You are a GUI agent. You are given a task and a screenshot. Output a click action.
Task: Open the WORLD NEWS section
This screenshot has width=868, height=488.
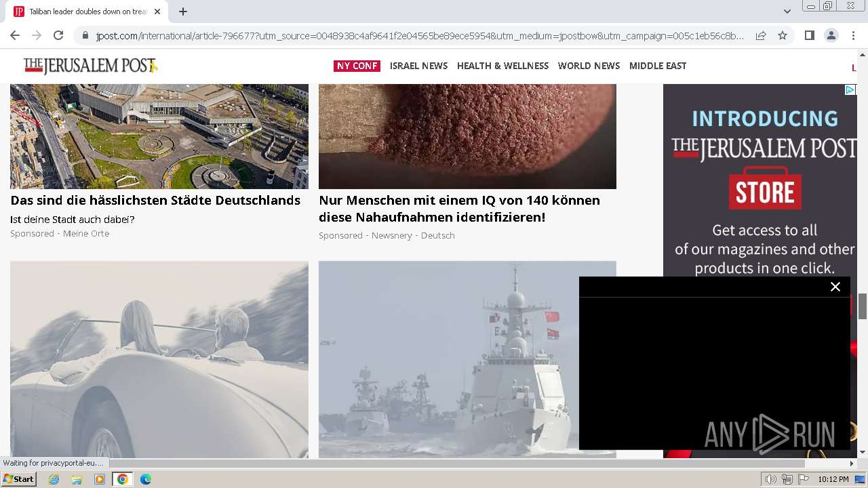tap(589, 66)
